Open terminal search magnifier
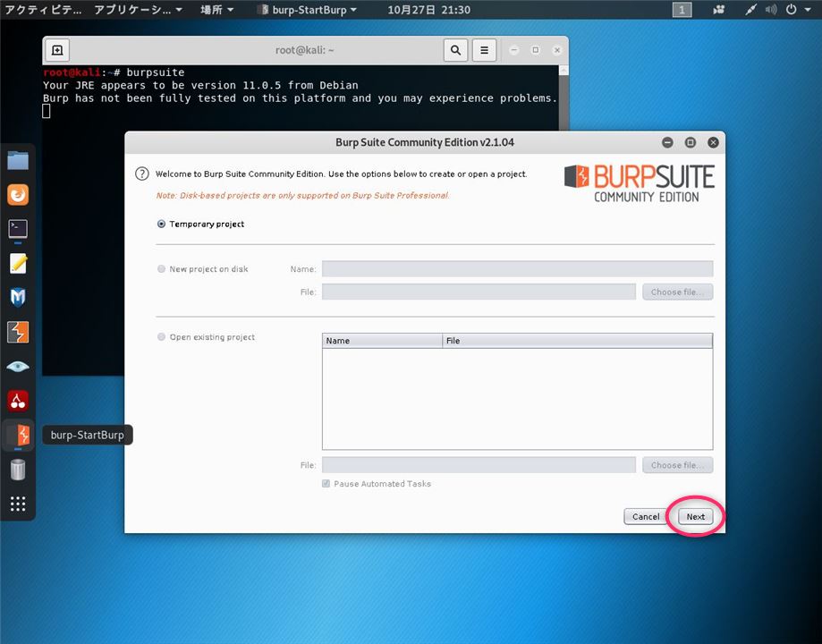The width and height of the screenshot is (822, 644). click(x=455, y=50)
